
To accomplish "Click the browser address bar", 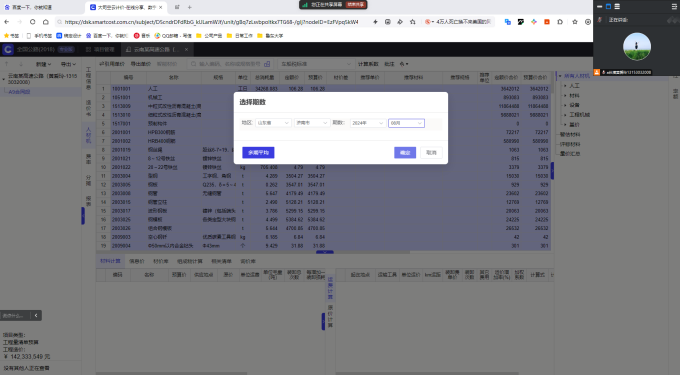I will click(212, 22).
